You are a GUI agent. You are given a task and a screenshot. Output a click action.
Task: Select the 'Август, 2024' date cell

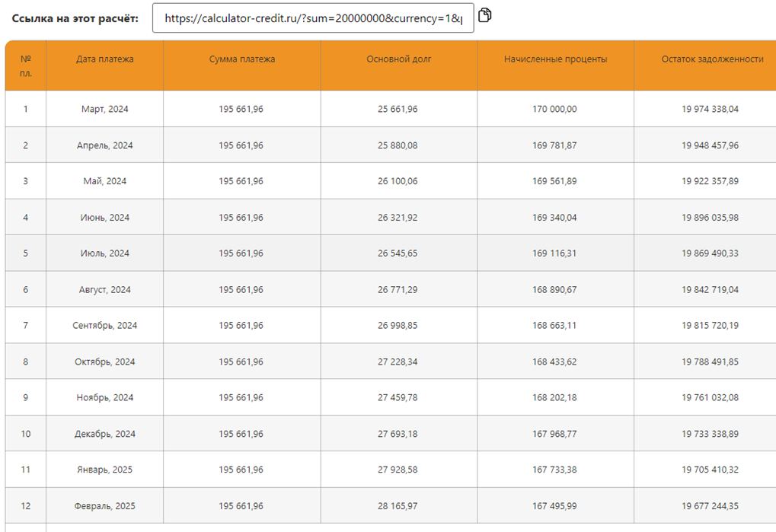point(104,290)
